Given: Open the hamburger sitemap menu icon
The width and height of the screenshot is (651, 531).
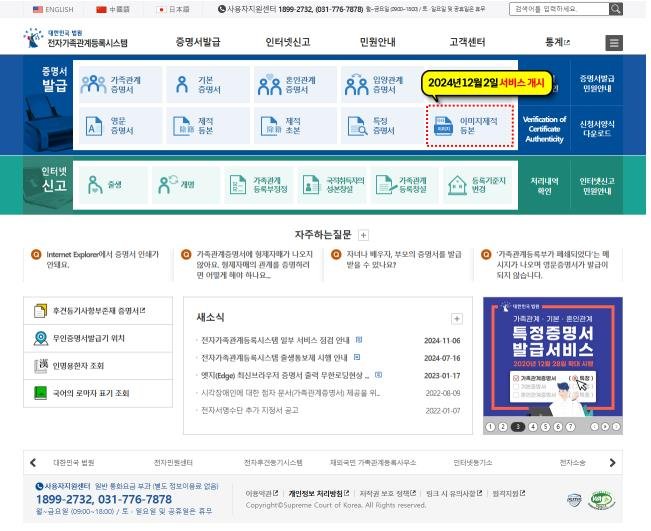Looking at the screenshot, I should [614, 43].
